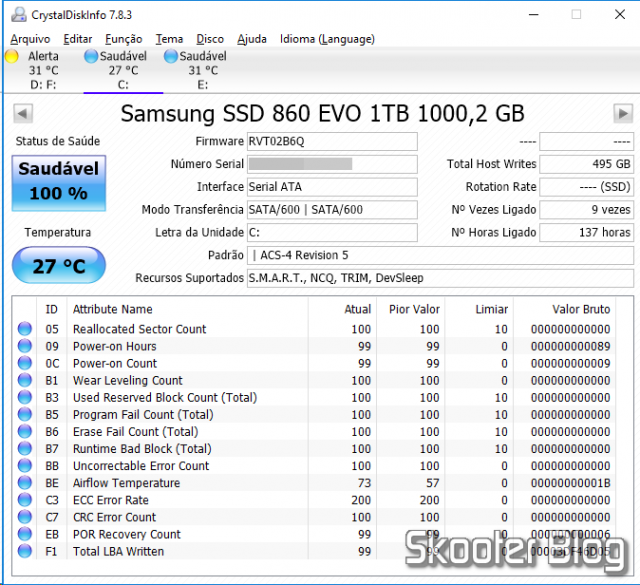Click status orb of ECC Error Rate

25,500
